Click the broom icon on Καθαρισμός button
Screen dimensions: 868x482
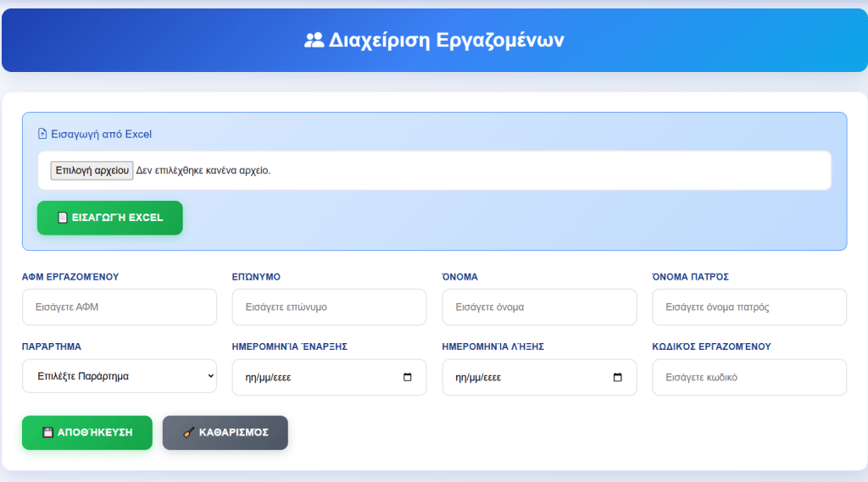tap(189, 432)
